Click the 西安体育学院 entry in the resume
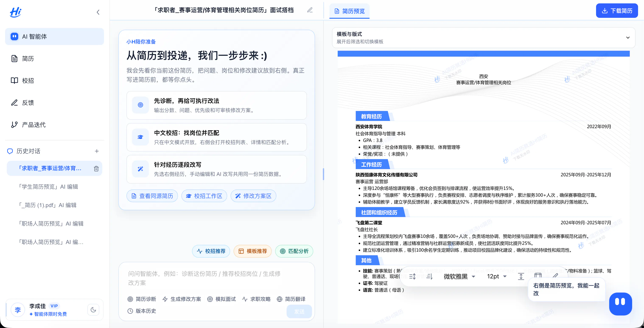Viewport: 644px width, 328px height. (x=369, y=126)
